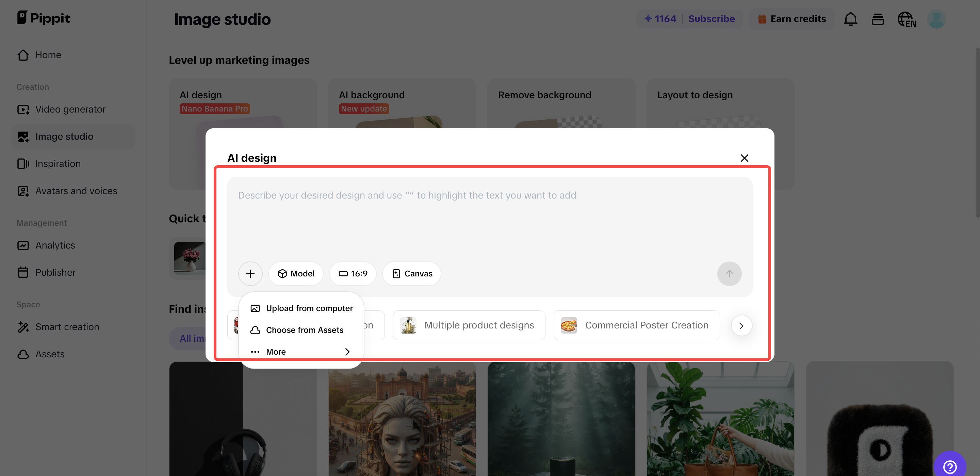Open the language selector globe
Viewport: 980px width, 476px height.
point(906,19)
